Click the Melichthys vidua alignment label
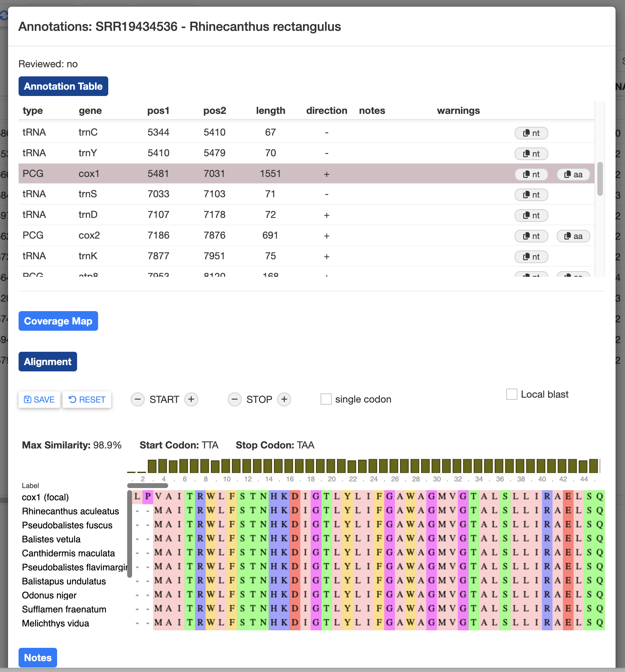Viewport: 625px width, 672px height. point(55,623)
